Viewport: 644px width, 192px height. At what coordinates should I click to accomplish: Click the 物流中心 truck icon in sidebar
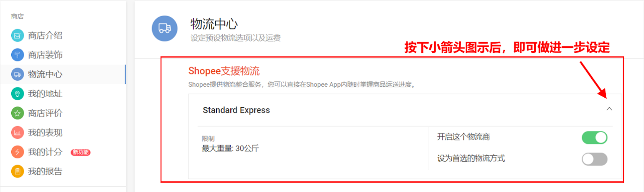[x=17, y=74]
